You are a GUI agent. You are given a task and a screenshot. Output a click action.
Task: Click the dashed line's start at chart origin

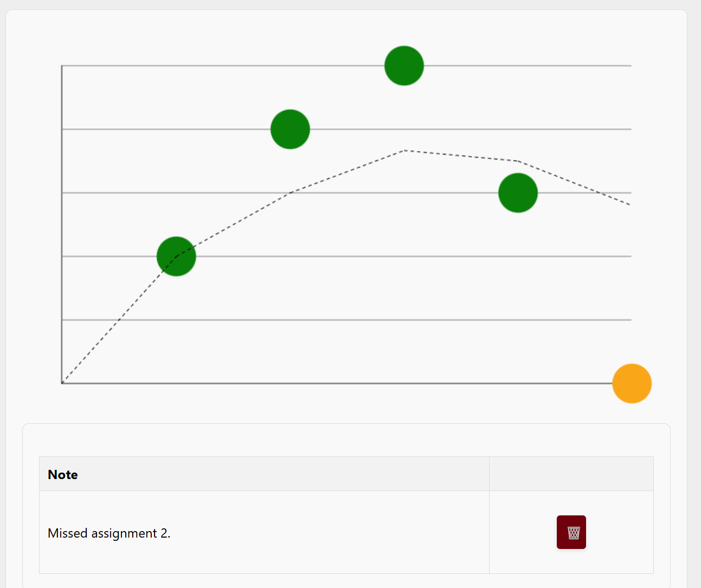click(63, 383)
